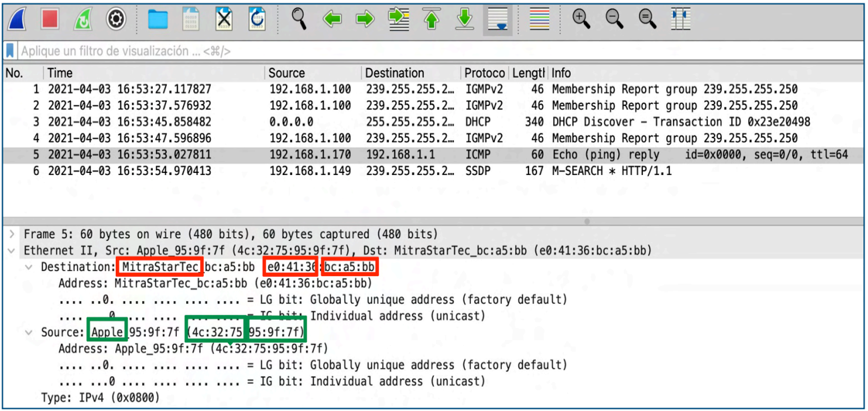The image size is (868, 411).
Task: Sort packets by the Source column header
Action: (313, 73)
